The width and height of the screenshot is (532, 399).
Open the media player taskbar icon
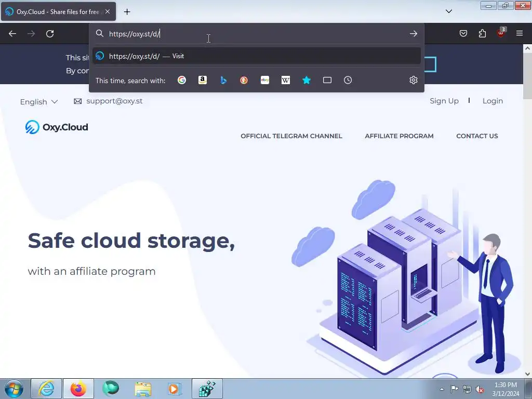point(175,389)
